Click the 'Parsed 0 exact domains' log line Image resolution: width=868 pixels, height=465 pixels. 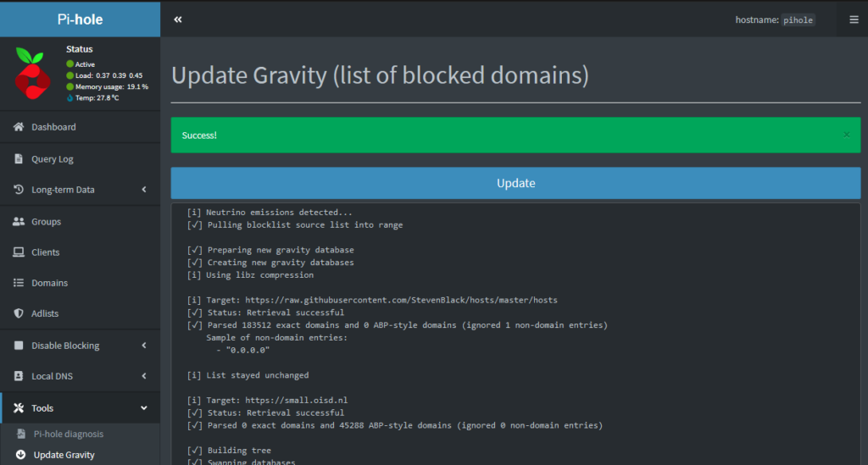tap(395, 425)
